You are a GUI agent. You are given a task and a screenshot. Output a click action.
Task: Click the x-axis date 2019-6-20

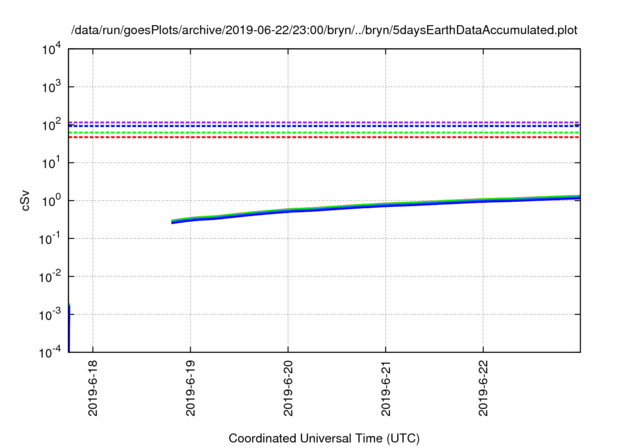(288, 388)
